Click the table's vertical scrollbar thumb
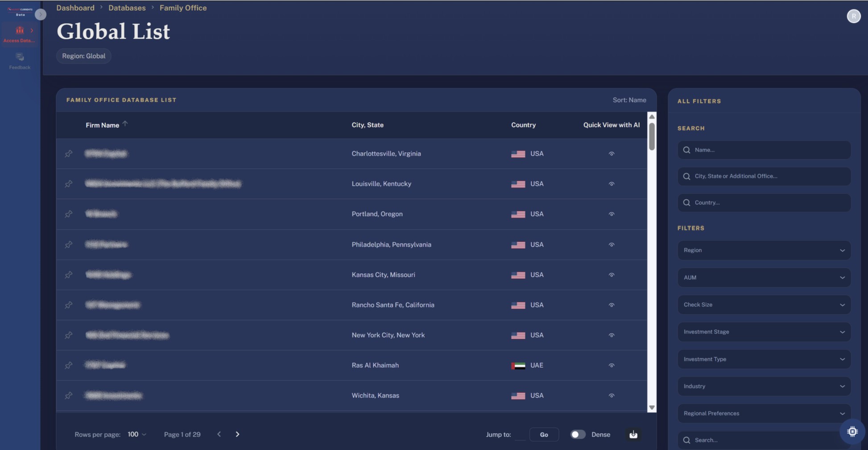 652,137
